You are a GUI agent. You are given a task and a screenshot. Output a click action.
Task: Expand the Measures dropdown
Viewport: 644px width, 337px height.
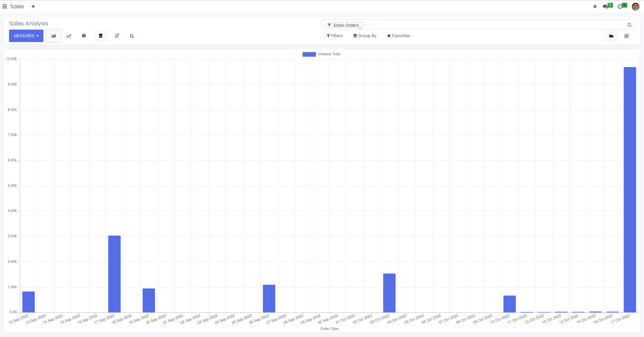tap(26, 36)
